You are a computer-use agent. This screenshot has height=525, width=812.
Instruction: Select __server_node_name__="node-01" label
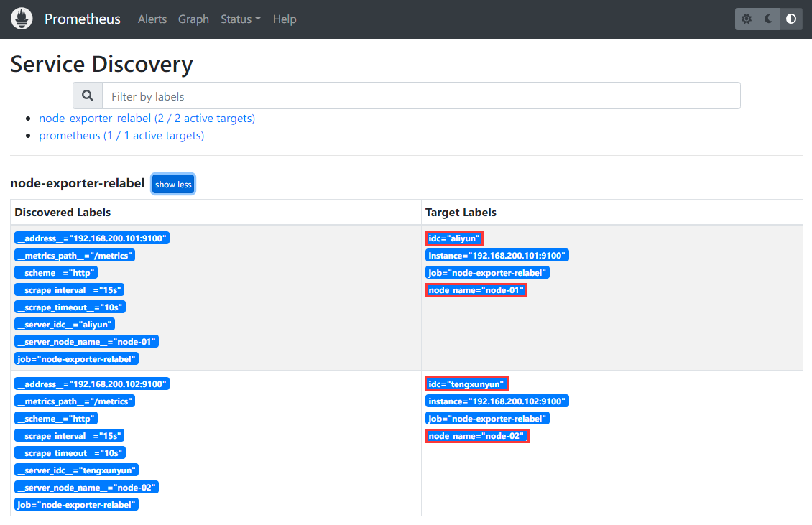tap(86, 342)
